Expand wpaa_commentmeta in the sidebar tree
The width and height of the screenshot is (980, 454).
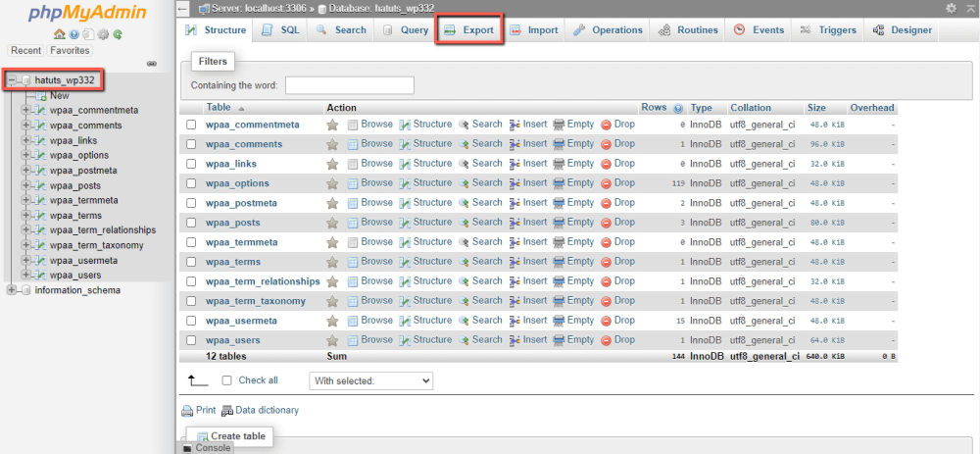[x=26, y=110]
